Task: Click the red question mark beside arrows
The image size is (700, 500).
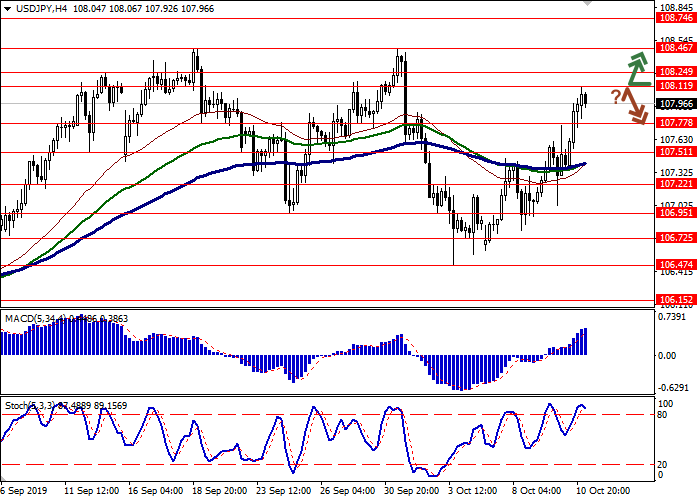Action: (x=616, y=98)
